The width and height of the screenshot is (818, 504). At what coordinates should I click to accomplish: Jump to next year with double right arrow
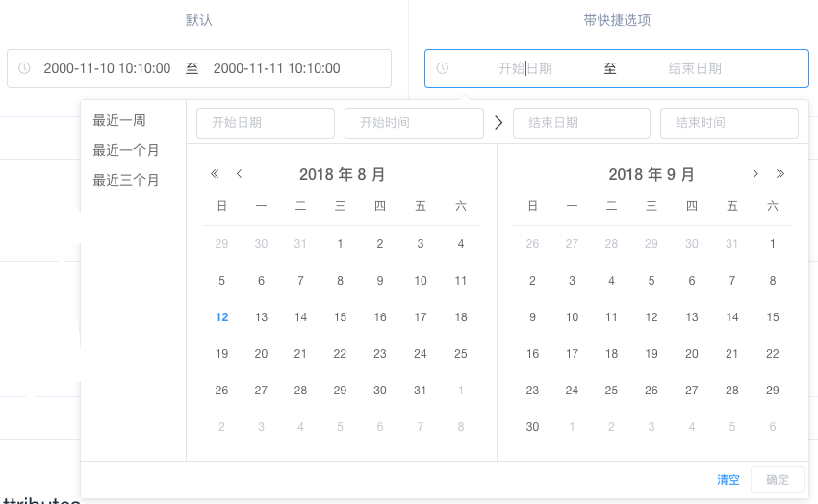[780, 174]
